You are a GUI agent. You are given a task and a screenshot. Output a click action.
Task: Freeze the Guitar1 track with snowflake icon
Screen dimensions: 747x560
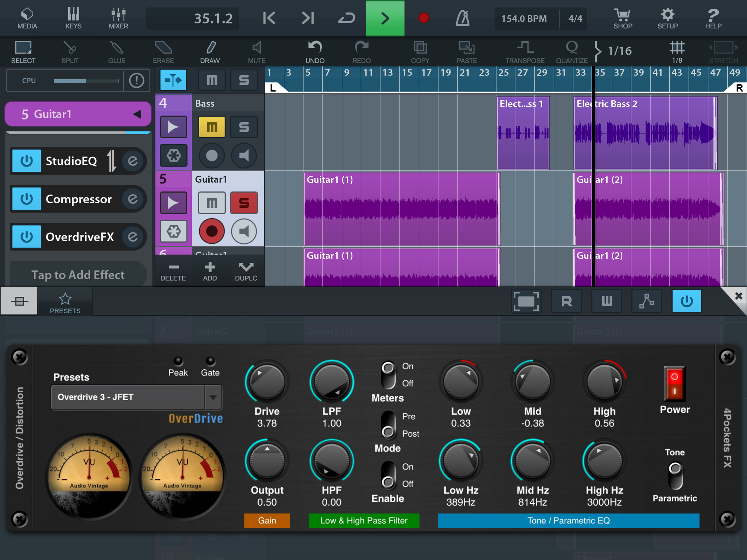click(174, 231)
